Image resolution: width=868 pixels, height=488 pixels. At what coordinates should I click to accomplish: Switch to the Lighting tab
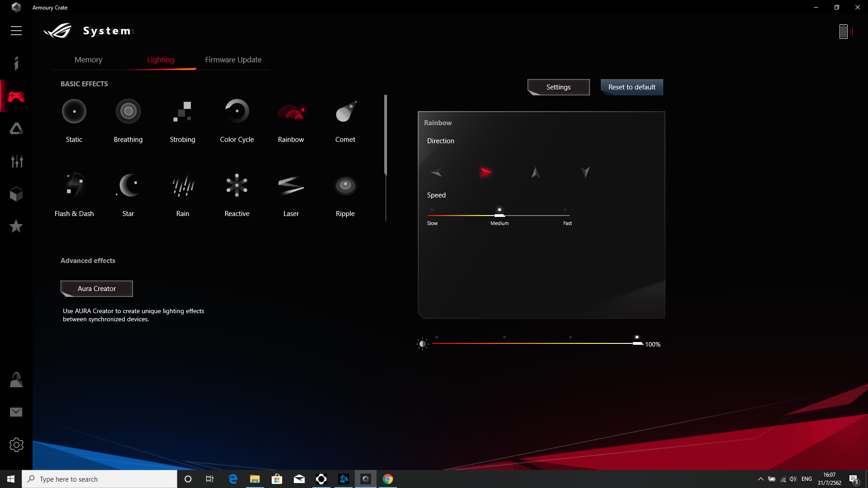pos(160,60)
